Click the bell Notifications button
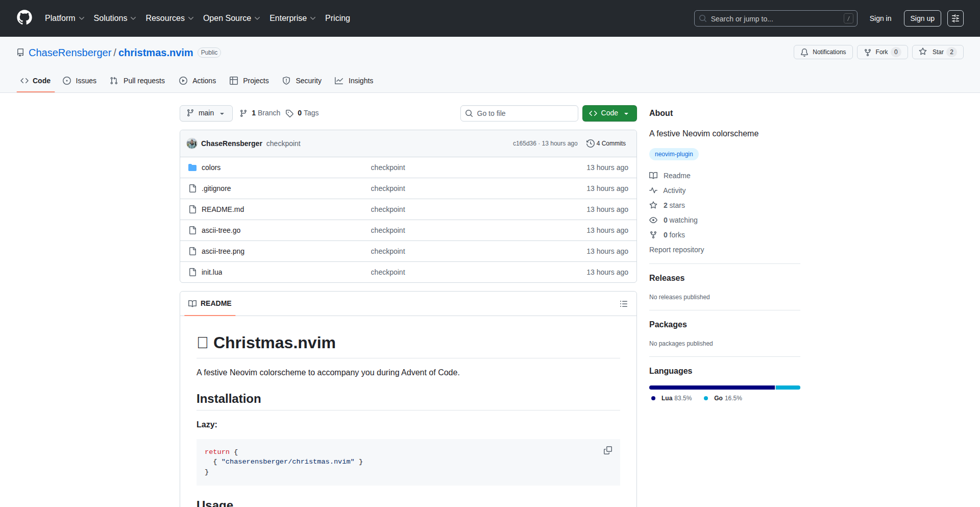 [823, 52]
